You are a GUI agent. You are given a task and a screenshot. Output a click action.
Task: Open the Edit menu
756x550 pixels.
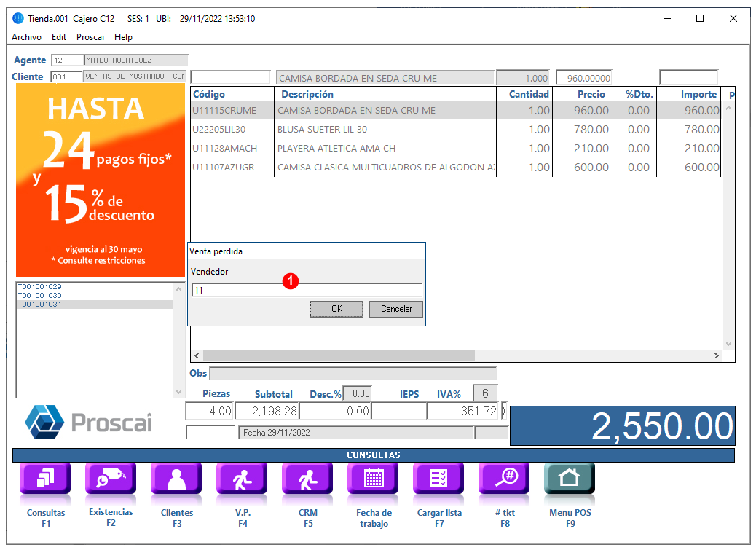[x=59, y=37]
